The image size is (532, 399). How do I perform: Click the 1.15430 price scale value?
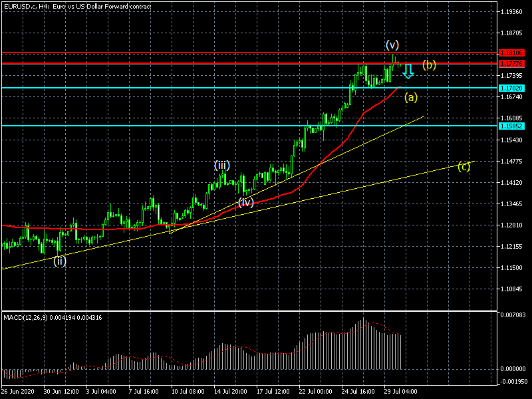click(511, 140)
